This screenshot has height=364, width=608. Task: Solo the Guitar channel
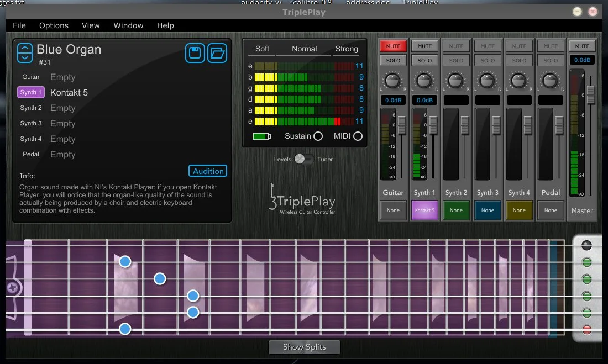point(393,60)
